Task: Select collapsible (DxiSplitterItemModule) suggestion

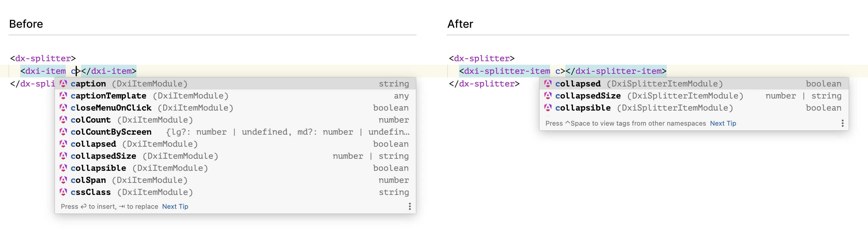Action: (x=694, y=108)
